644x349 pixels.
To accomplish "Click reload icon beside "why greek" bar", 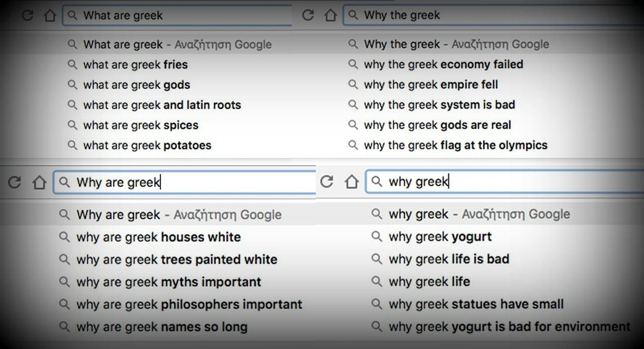I will tap(327, 182).
